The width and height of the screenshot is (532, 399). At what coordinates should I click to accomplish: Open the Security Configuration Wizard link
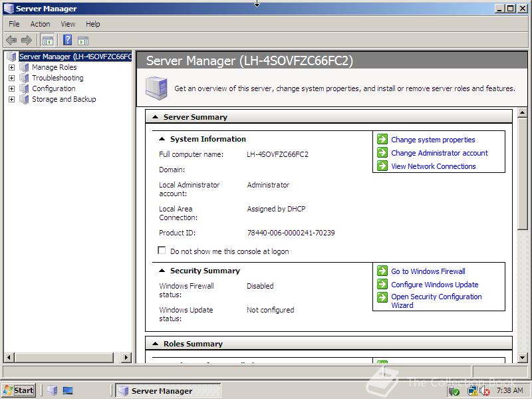(x=436, y=301)
